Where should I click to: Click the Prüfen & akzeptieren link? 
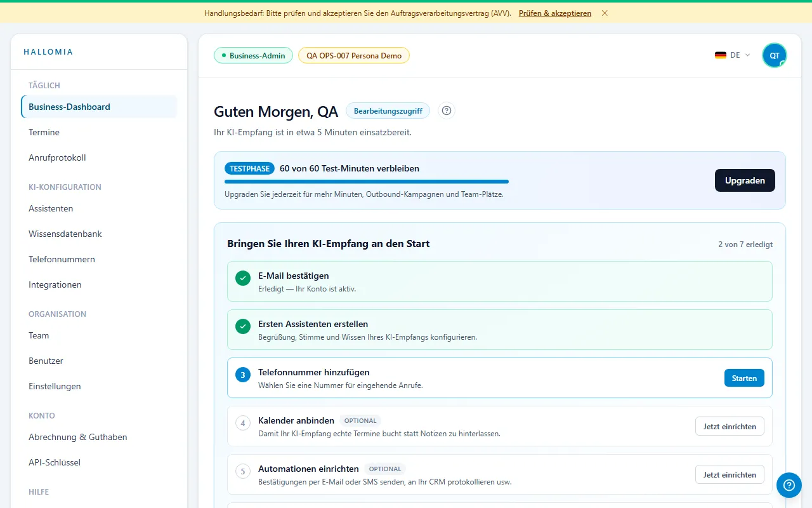click(555, 13)
